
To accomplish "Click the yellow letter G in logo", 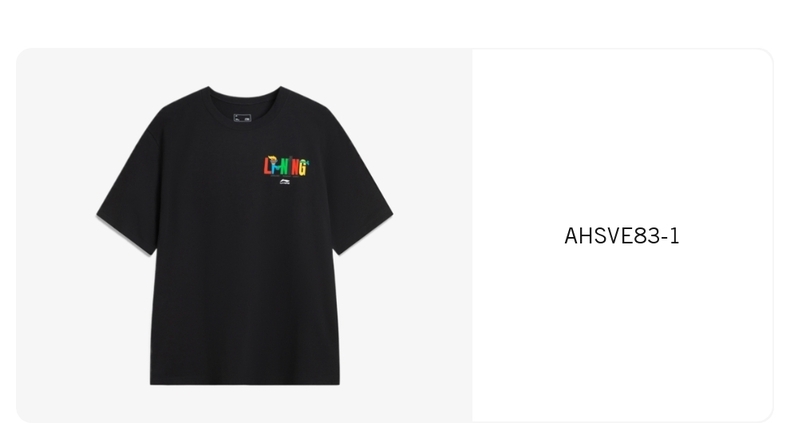I will 302,168.
